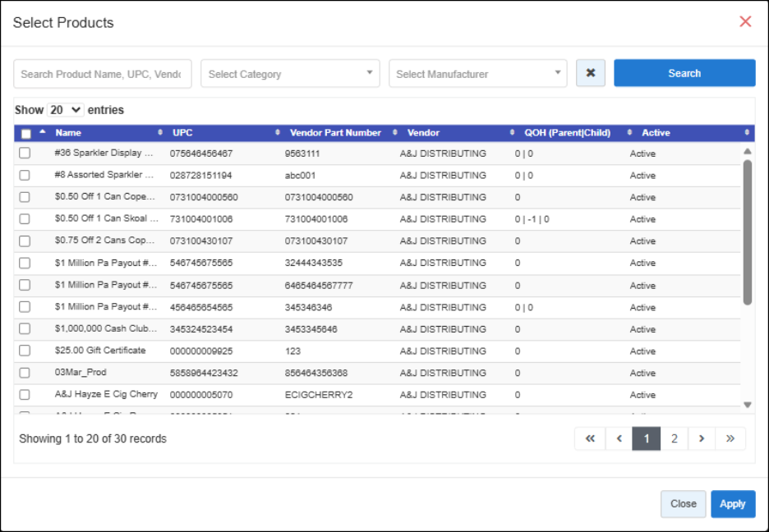Image resolution: width=769 pixels, height=532 pixels.
Task: Apply the selected products
Action: (x=733, y=503)
